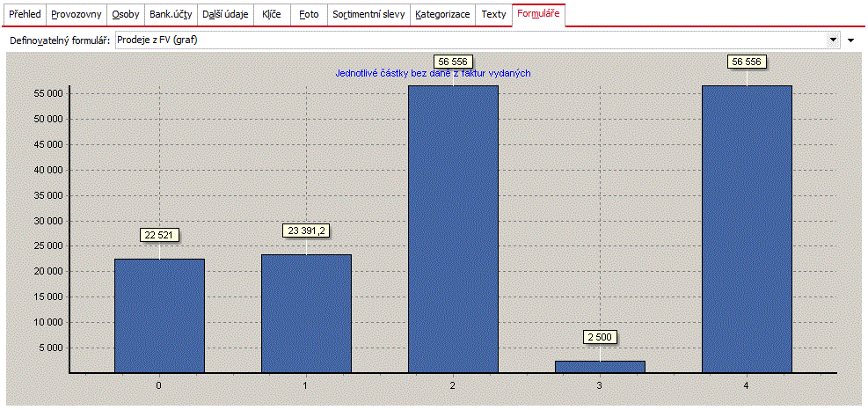This screenshot has width=868, height=410.
Task: Open the small black triangle menu beside the dropdown
Action: [850, 40]
